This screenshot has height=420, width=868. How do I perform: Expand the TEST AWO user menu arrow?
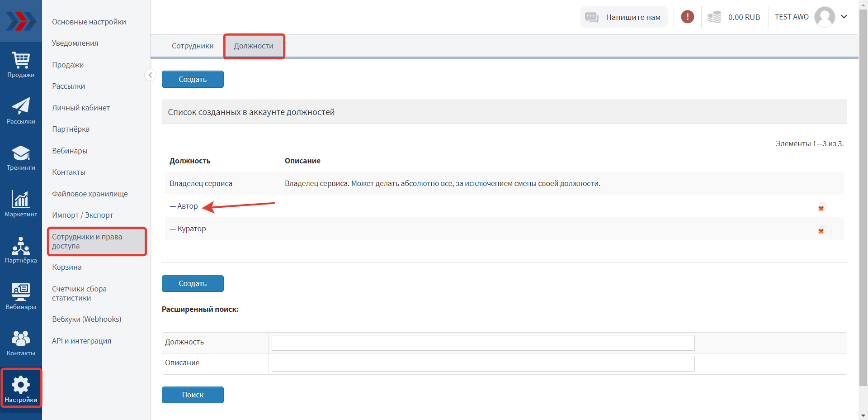[844, 17]
